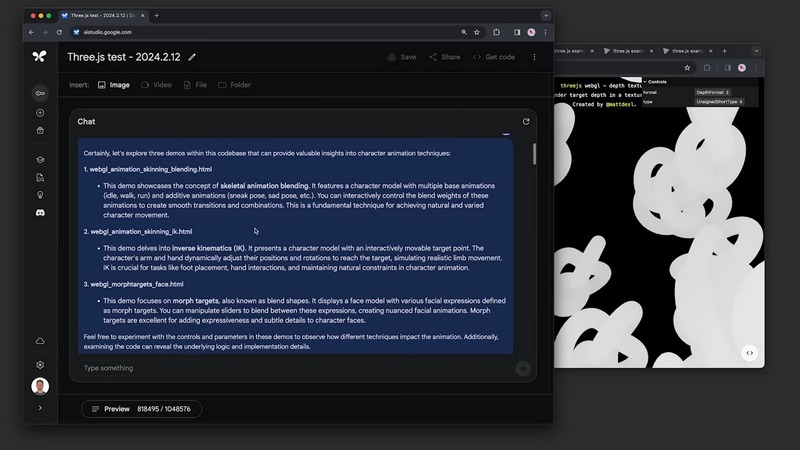
Task: Open the Discord icon in the left sidebar
Action: click(x=40, y=212)
